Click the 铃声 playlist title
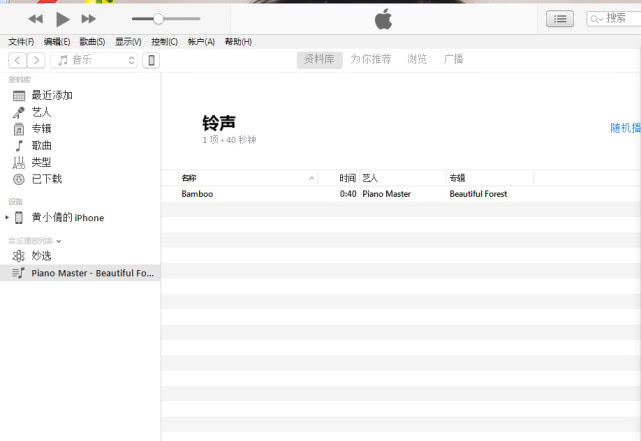This screenshot has width=641, height=441. pos(219,123)
